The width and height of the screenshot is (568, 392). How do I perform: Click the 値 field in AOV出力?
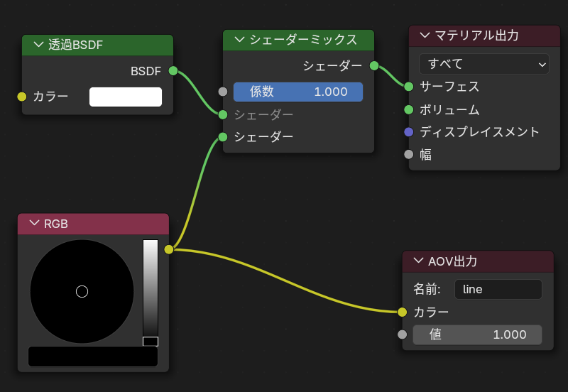(x=477, y=334)
